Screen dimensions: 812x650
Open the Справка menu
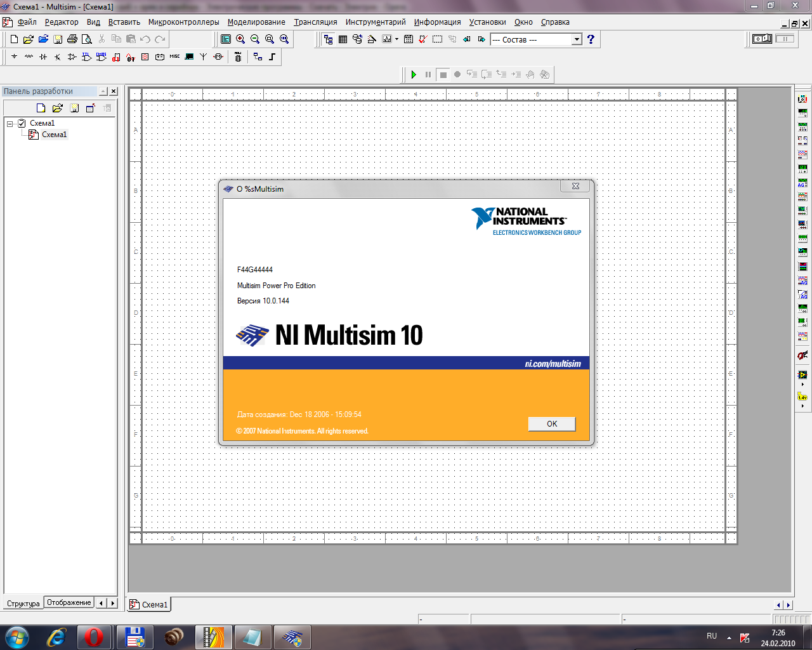coord(555,22)
